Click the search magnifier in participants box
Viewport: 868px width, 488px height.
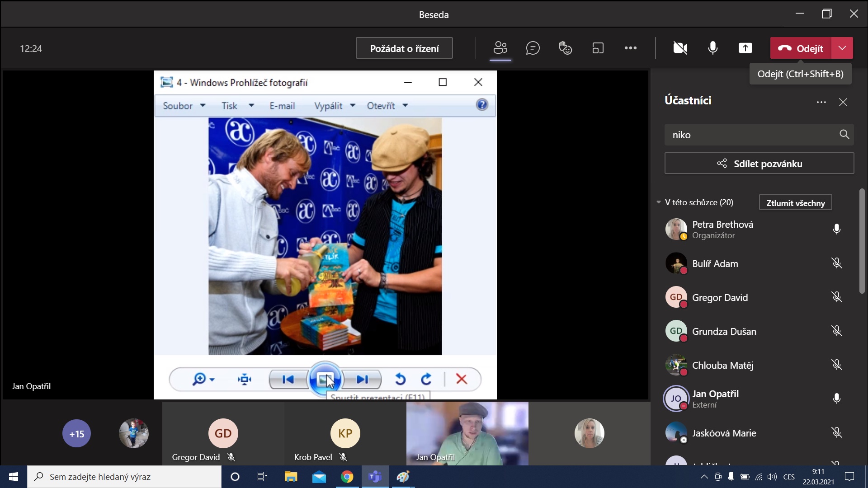tap(844, 135)
